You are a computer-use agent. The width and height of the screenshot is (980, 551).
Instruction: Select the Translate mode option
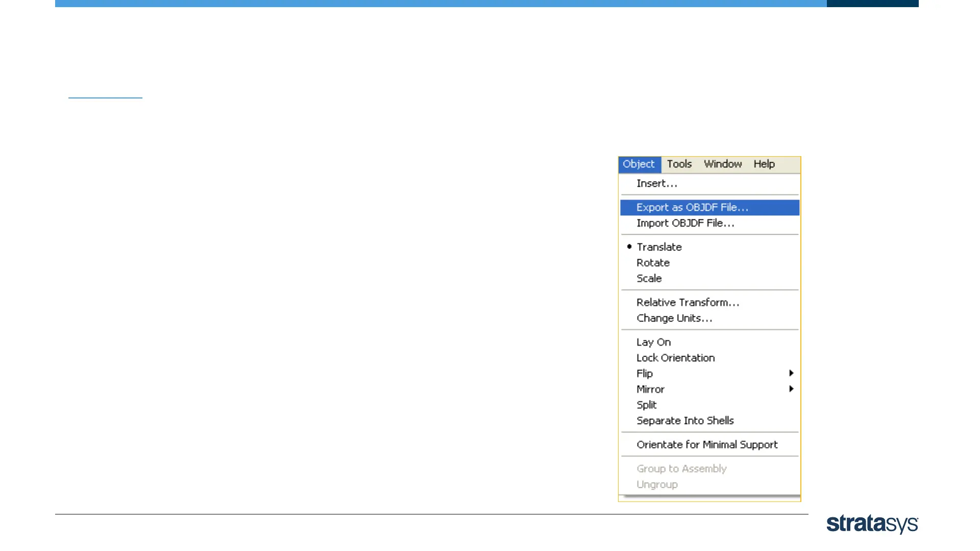click(x=659, y=247)
